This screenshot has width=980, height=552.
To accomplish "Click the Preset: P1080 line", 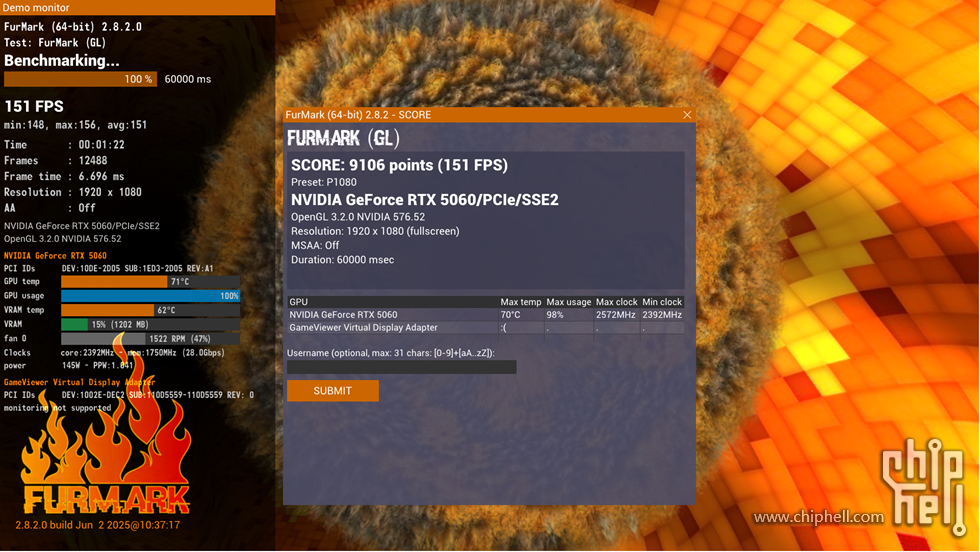I will pyautogui.click(x=324, y=183).
